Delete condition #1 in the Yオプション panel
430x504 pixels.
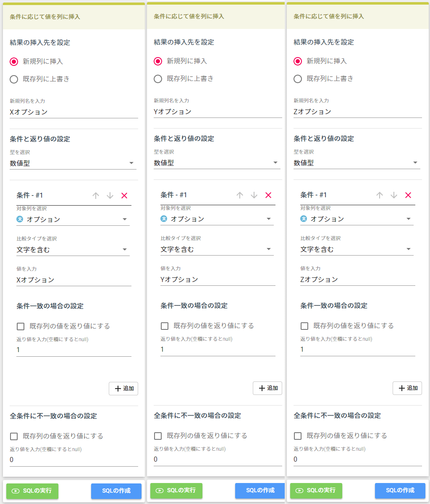click(x=268, y=195)
